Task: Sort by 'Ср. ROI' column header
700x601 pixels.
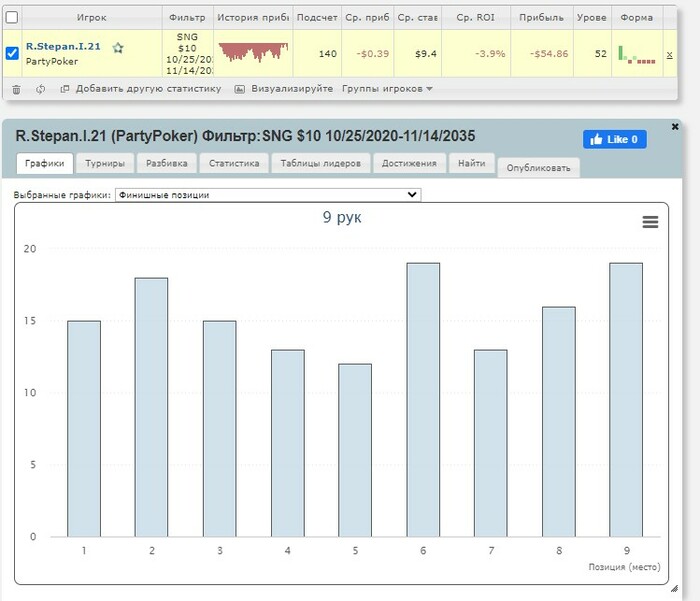Action: pyautogui.click(x=475, y=17)
